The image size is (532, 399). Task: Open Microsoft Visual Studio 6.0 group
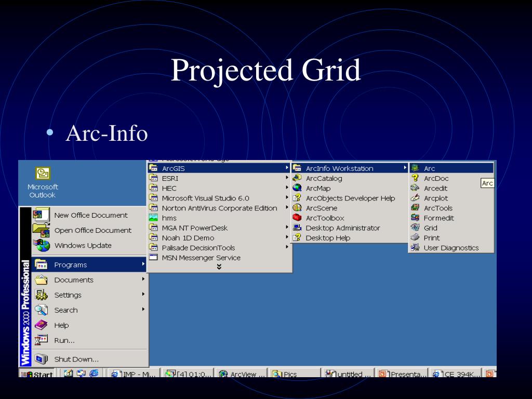[x=219, y=198]
